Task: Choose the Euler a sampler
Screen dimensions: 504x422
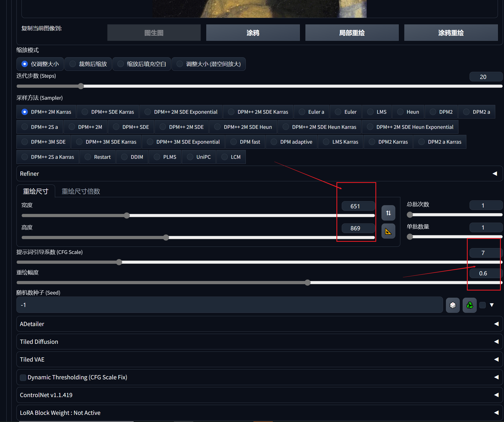Action: (312, 112)
